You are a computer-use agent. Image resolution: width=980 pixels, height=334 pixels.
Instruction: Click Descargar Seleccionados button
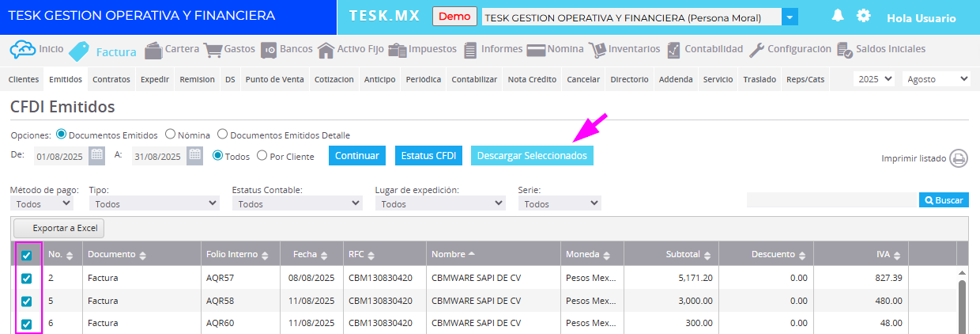pyautogui.click(x=532, y=155)
